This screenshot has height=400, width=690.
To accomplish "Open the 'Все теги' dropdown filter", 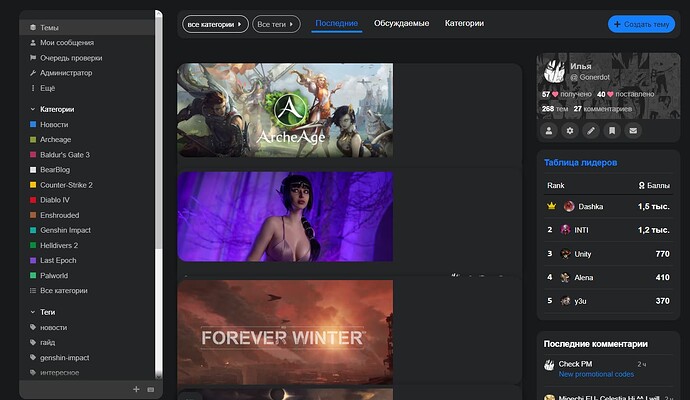I will point(276,23).
